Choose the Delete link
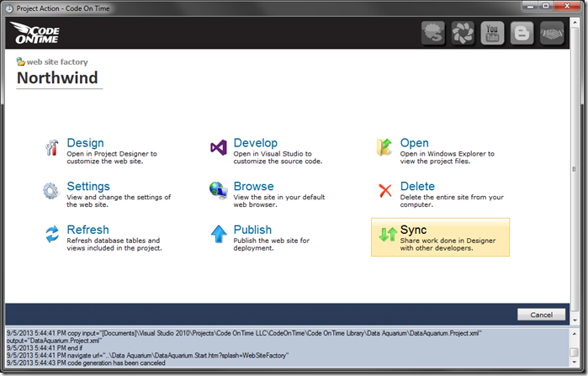 (417, 186)
